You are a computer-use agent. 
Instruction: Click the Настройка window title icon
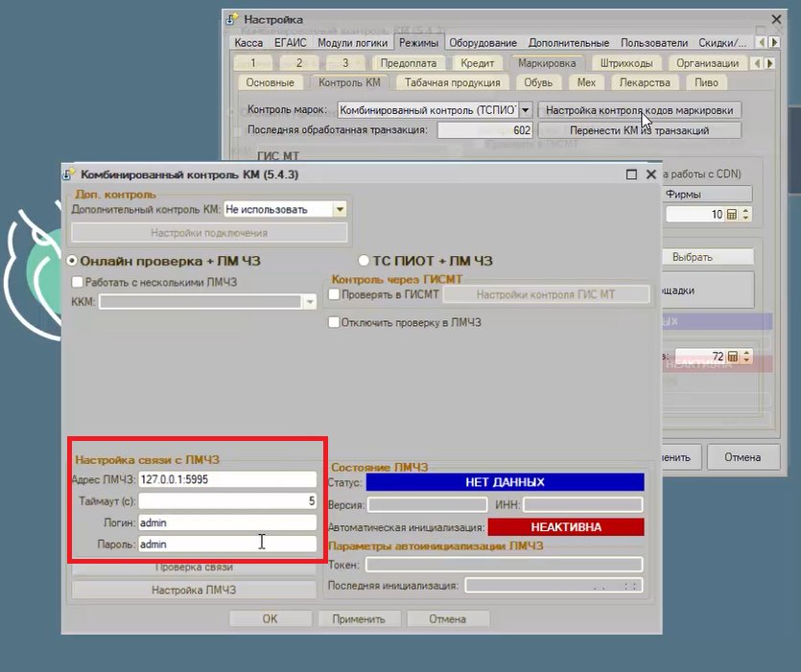(x=232, y=19)
